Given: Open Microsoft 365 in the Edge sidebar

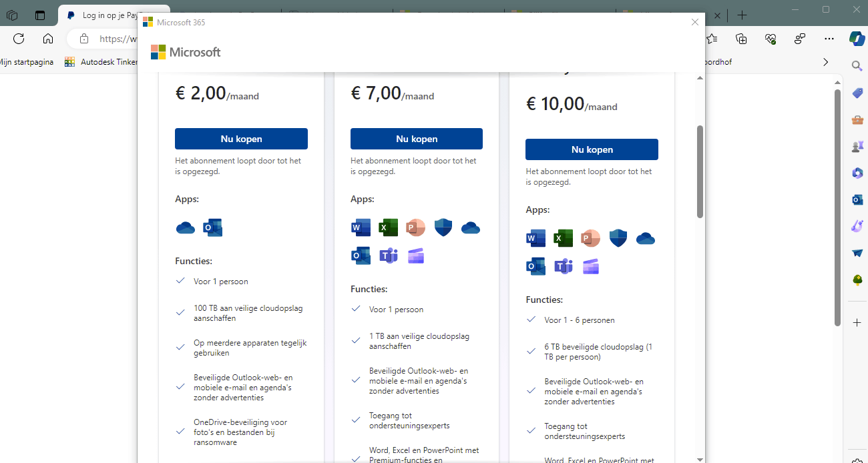Looking at the screenshot, I should tap(857, 173).
